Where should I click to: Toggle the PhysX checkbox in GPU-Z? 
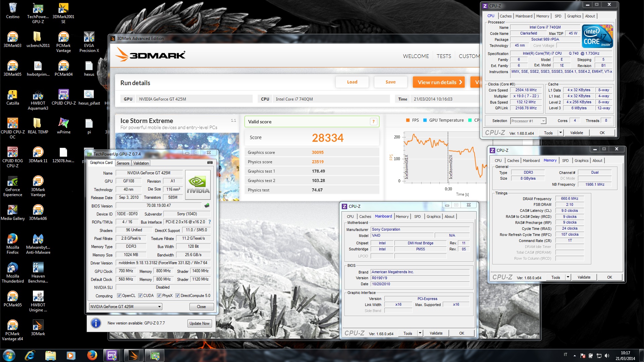[159, 296]
